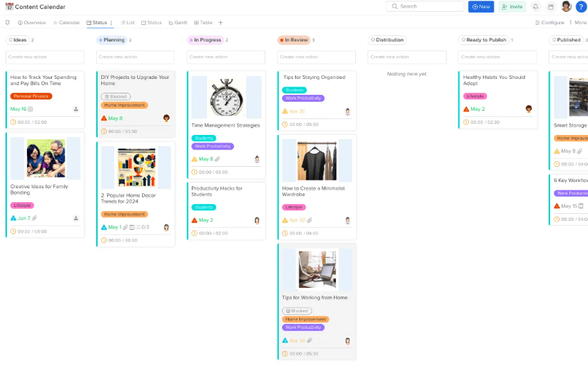Switch to the Calendar tab
Screen dimensions: 588x371
66,23
